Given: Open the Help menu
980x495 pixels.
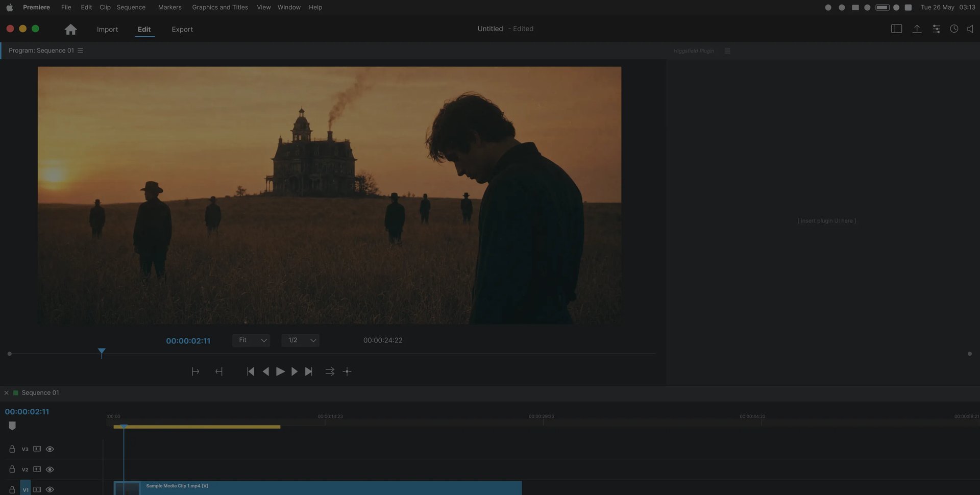Looking at the screenshot, I should tap(315, 7).
